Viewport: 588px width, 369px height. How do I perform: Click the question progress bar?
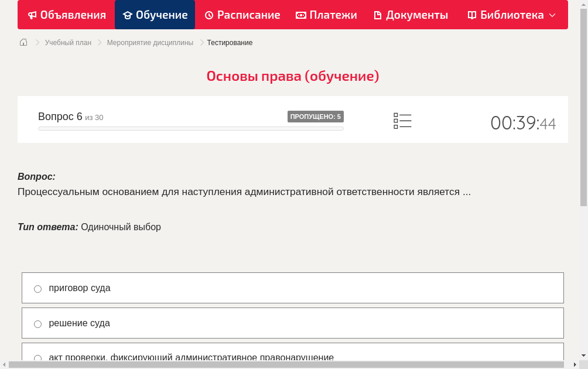tap(190, 128)
